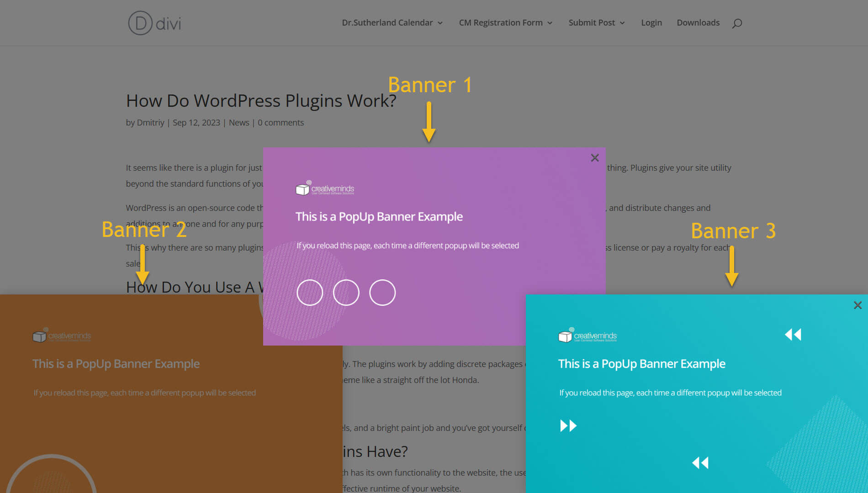Screen dimensions: 868x493
Task: Click the upper rewind double-arrow in teal banner
Action: 793,335
